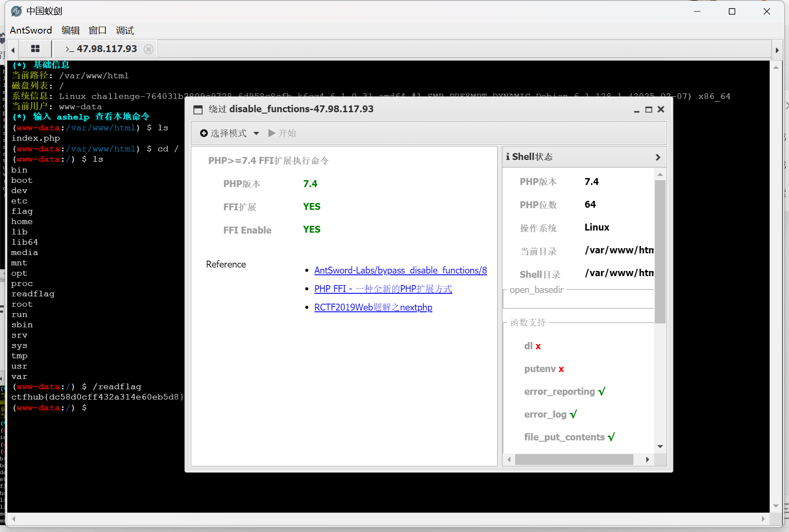789x532 pixels.
Task: Click the Shell panel vertical scrollbar thumb
Action: click(x=660, y=251)
